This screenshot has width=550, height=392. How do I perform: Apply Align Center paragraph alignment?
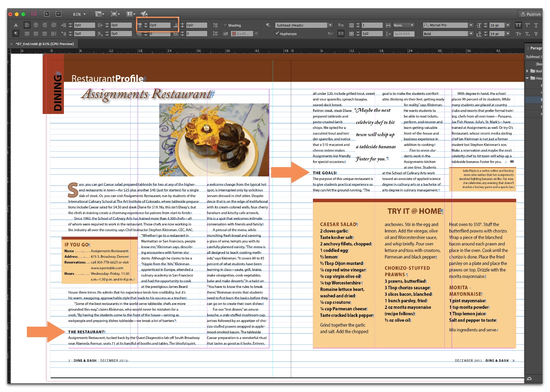pyautogui.click(x=36, y=25)
